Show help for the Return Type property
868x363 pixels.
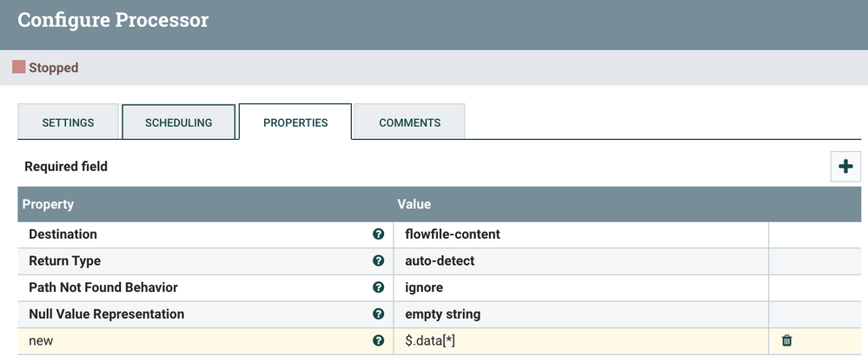[x=379, y=261]
